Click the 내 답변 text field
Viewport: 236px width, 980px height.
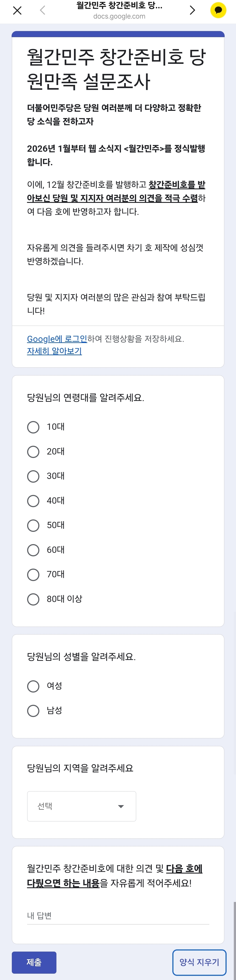[118, 916]
